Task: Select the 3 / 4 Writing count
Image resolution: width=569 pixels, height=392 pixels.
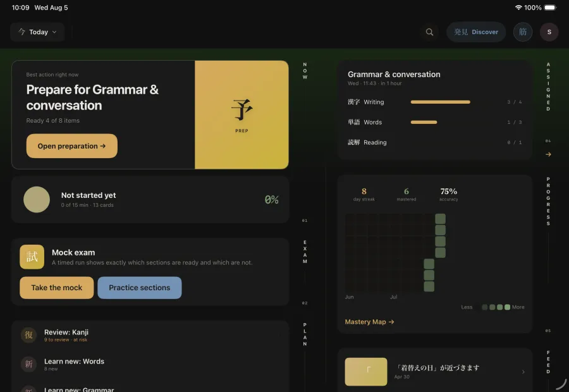Action: [515, 102]
